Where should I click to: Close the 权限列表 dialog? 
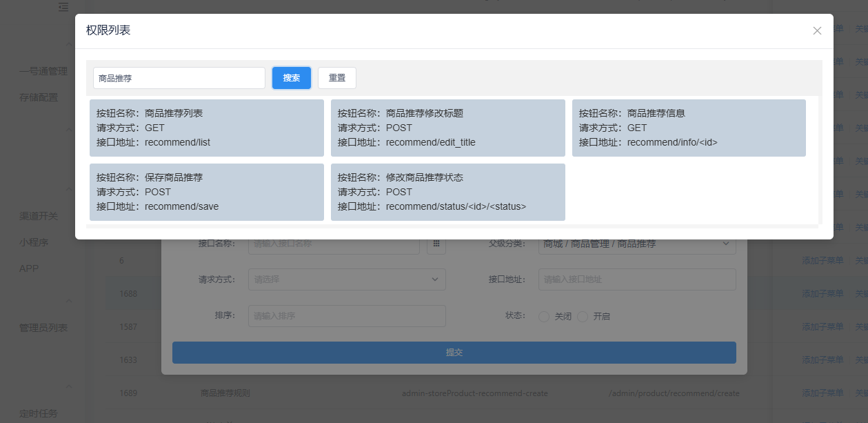[817, 30]
